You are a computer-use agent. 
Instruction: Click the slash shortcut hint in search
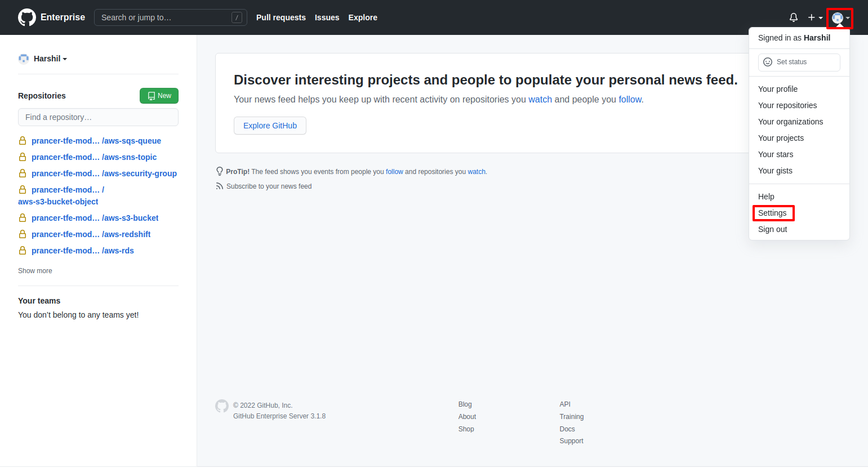pos(237,17)
